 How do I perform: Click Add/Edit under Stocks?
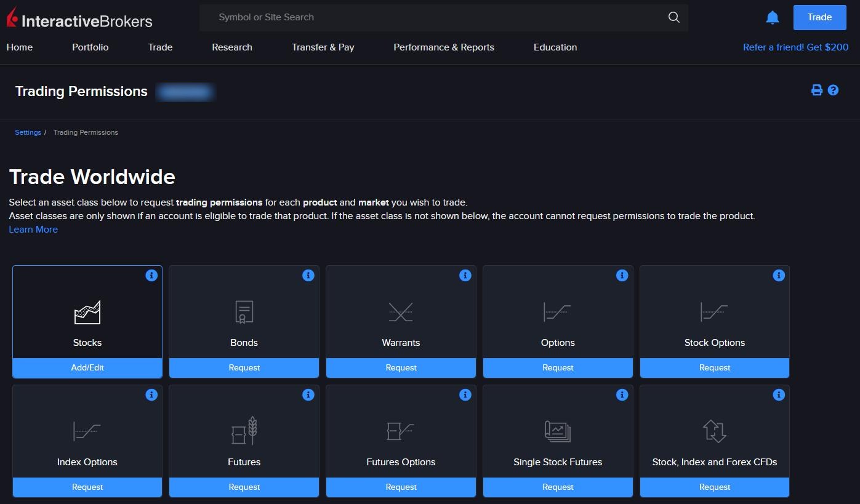[x=87, y=368]
